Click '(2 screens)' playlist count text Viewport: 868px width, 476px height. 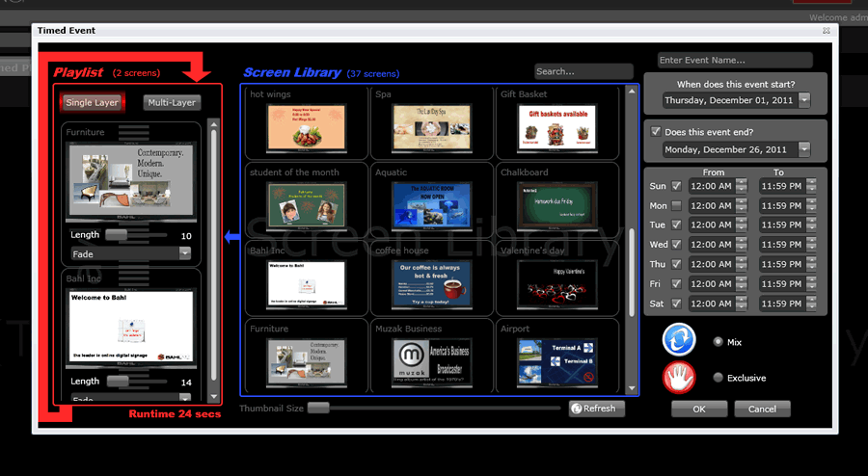point(136,73)
